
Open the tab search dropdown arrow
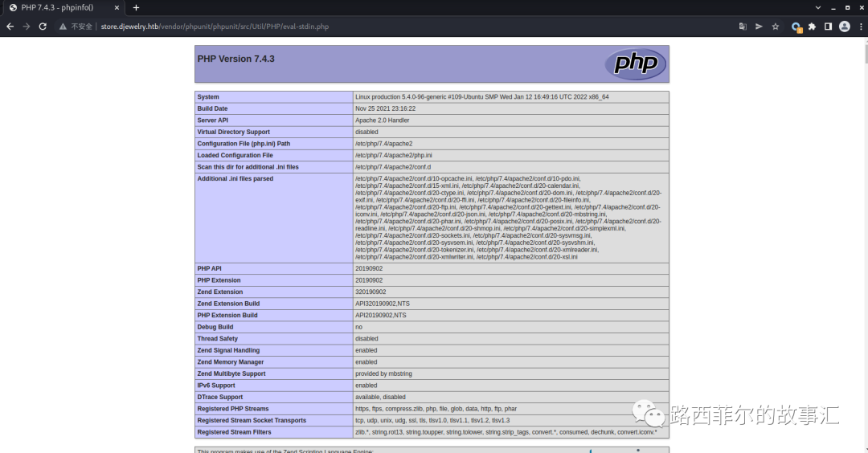pyautogui.click(x=817, y=8)
